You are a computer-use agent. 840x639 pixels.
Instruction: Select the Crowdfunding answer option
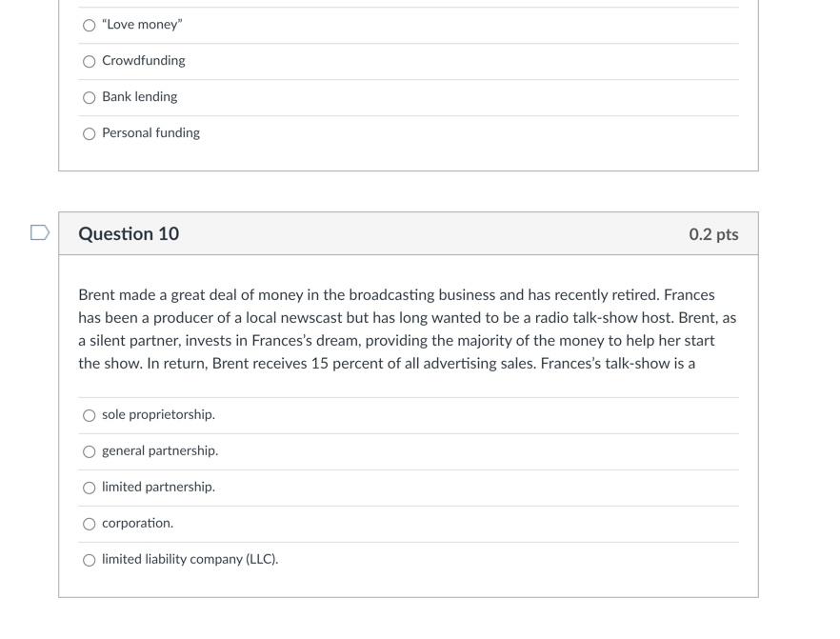90,60
